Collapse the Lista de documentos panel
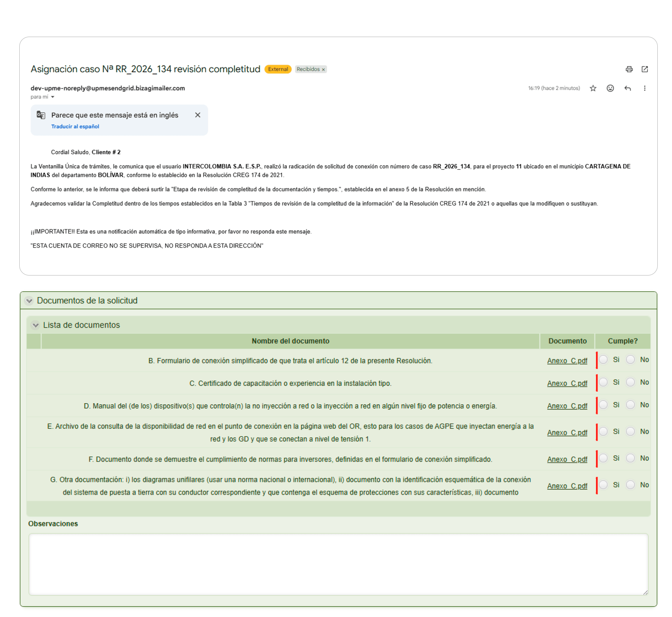 [35, 325]
